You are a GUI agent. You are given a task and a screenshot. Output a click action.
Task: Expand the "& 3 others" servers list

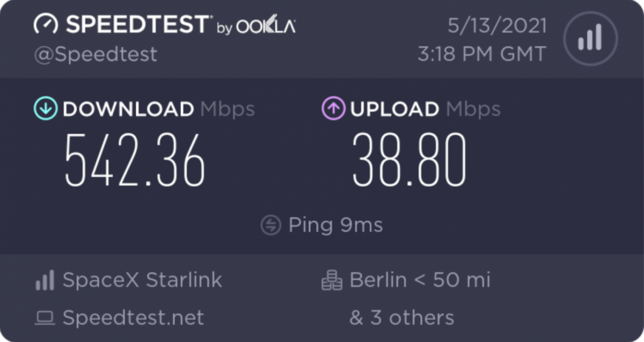click(x=401, y=318)
